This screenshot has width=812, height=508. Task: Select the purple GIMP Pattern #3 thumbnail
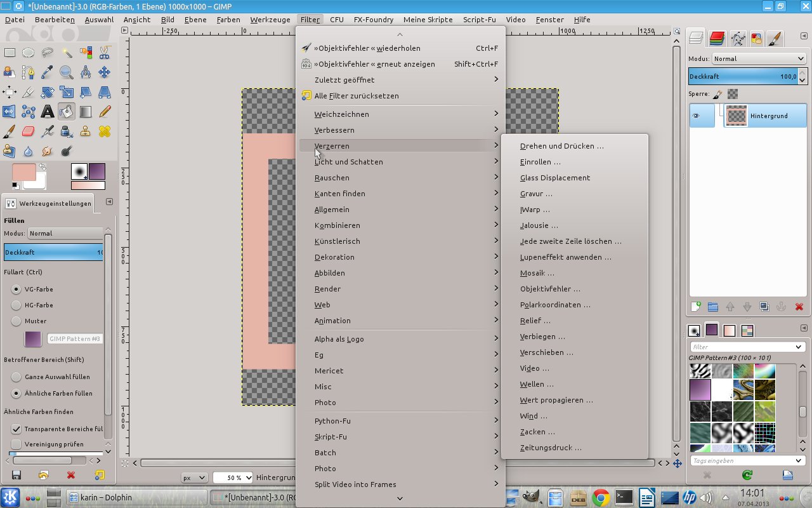tap(700, 389)
